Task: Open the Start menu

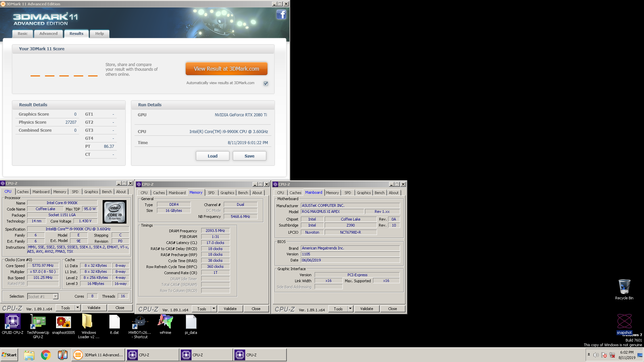Action: pos(9,355)
